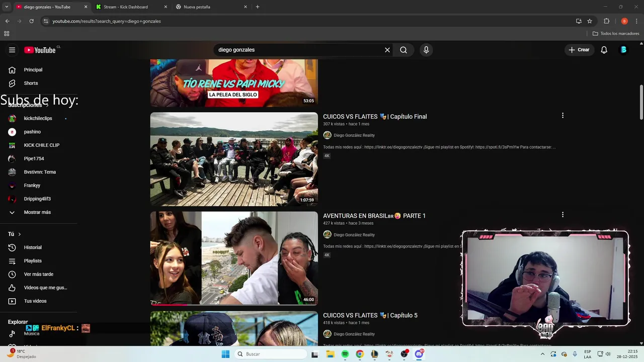Open Chrome extensions puzzle icon
Image resolution: width=644 pixels, height=362 pixels.
(607, 21)
